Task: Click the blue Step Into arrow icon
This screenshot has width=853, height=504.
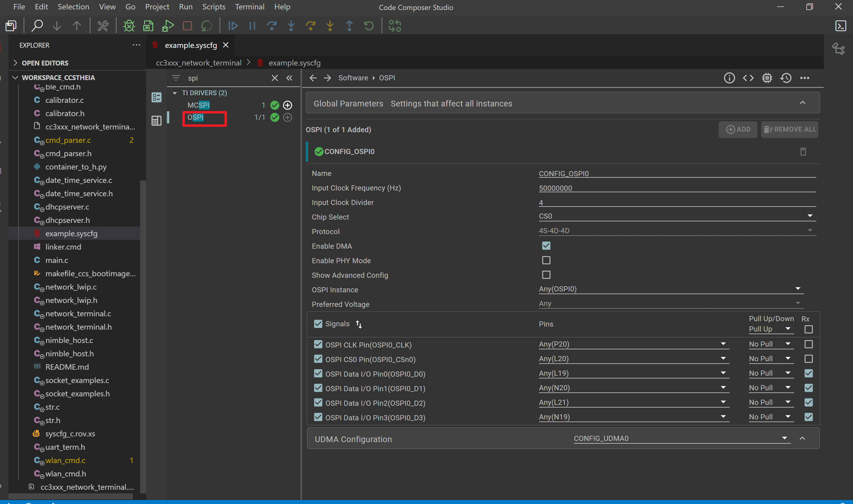Action: pyautogui.click(x=291, y=26)
